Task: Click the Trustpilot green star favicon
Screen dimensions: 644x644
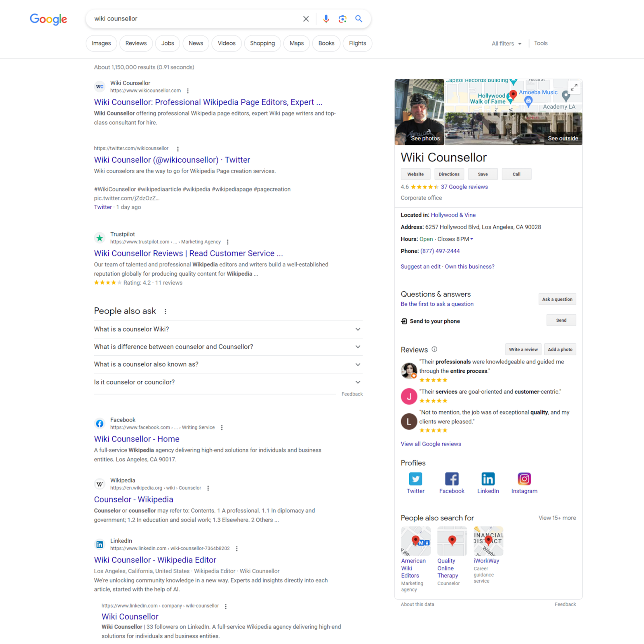Action: click(x=100, y=238)
